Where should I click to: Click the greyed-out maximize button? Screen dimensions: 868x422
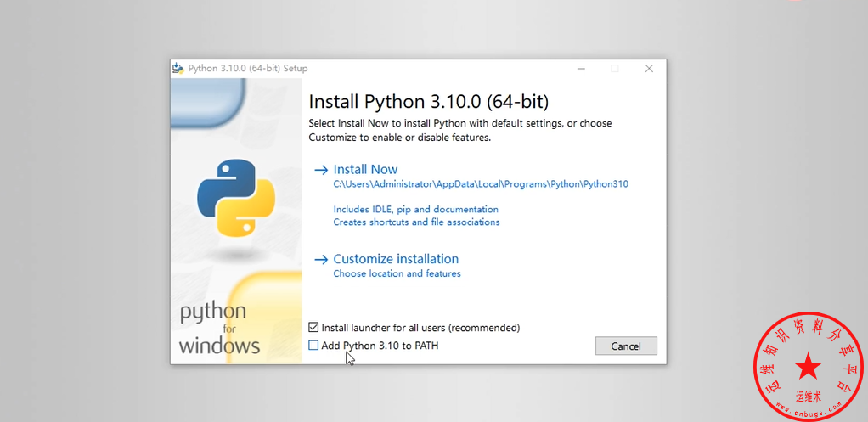(x=615, y=69)
